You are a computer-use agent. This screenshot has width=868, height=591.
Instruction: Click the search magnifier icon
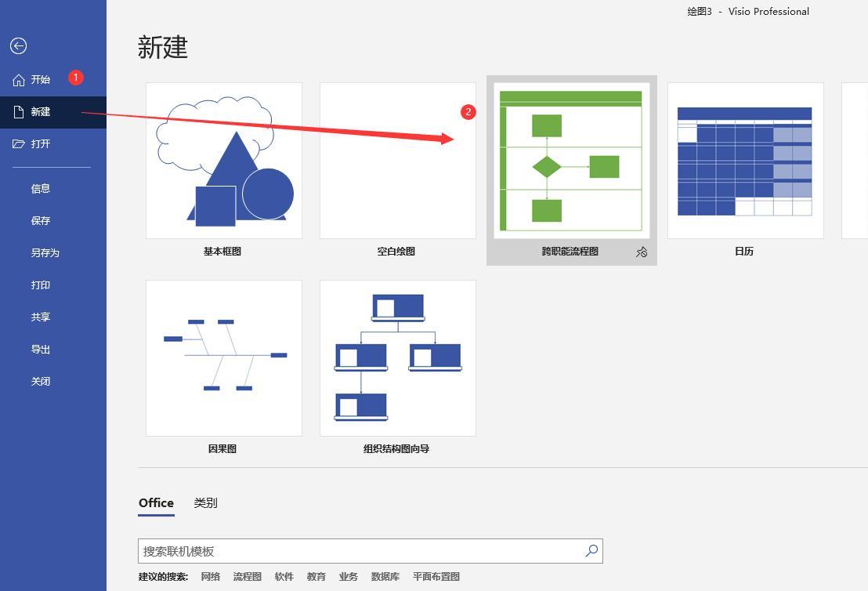point(591,551)
